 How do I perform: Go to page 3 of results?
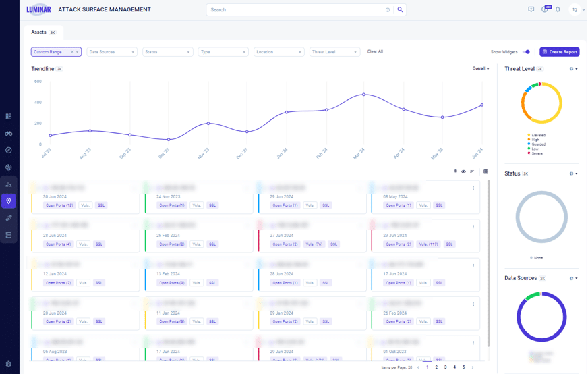pyautogui.click(x=445, y=367)
